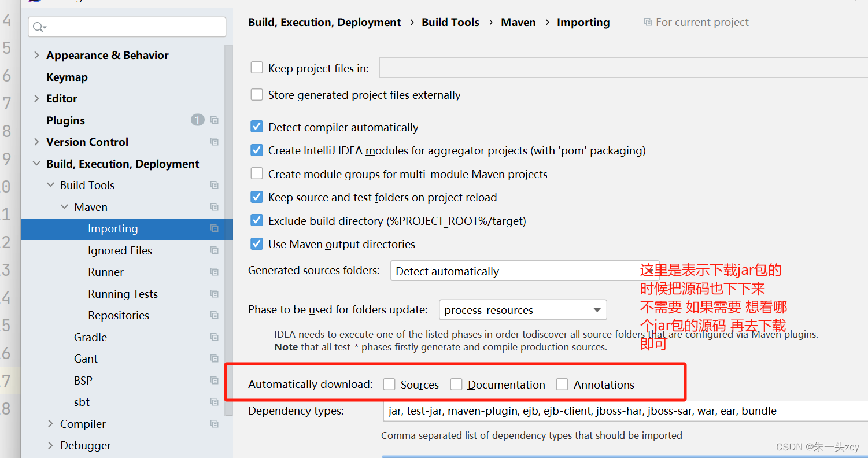Click the For current project icon
Image resolution: width=868 pixels, height=458 pixels.
click(648, 22)
